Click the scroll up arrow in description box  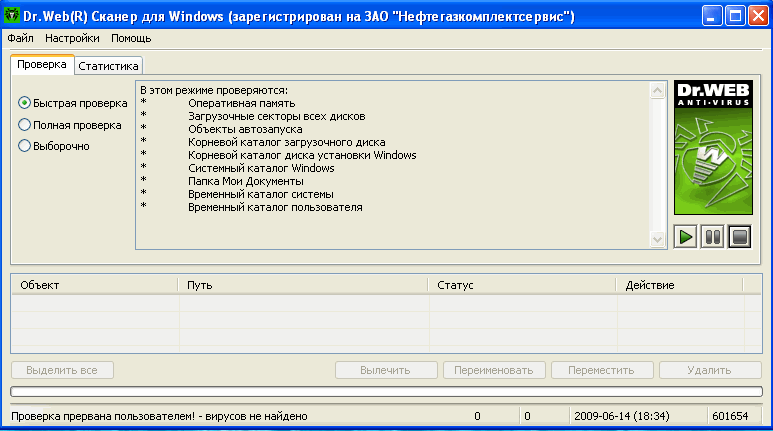point(657,91)
